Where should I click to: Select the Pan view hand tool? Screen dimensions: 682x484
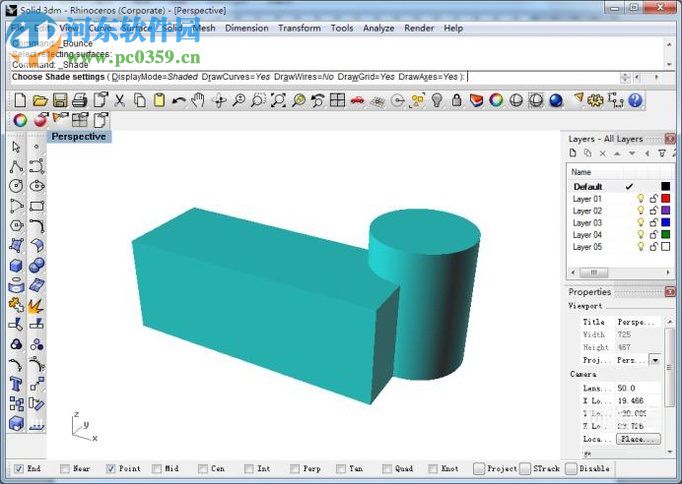(x=198, y=100)
